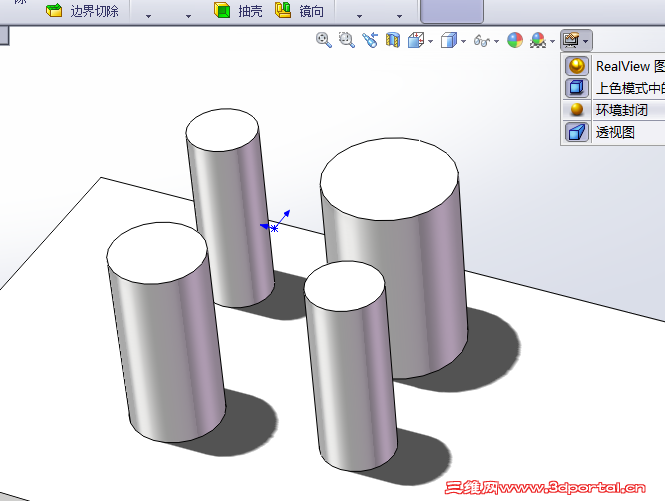Toggle the 透视图 perspective icon
Image resolution: width=665 pixels, height=501 pixels.
point(576,132)
